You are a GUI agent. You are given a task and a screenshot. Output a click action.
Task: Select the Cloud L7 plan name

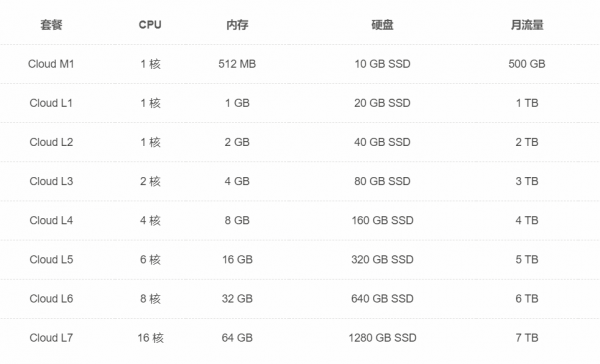[51, 338]
